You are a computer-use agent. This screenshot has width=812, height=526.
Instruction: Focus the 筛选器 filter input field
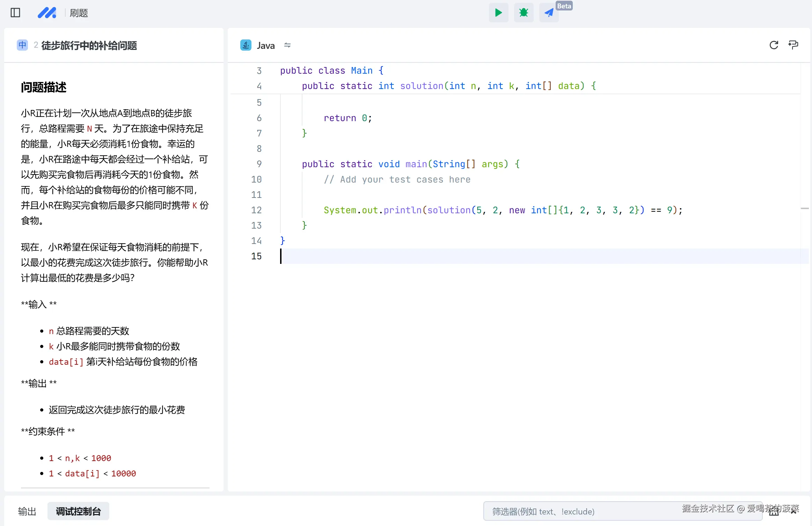pos(622,511)
